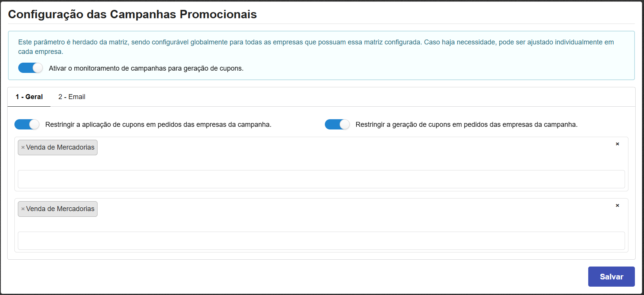Switch to the "2 - Email" tab

point(72,97)
